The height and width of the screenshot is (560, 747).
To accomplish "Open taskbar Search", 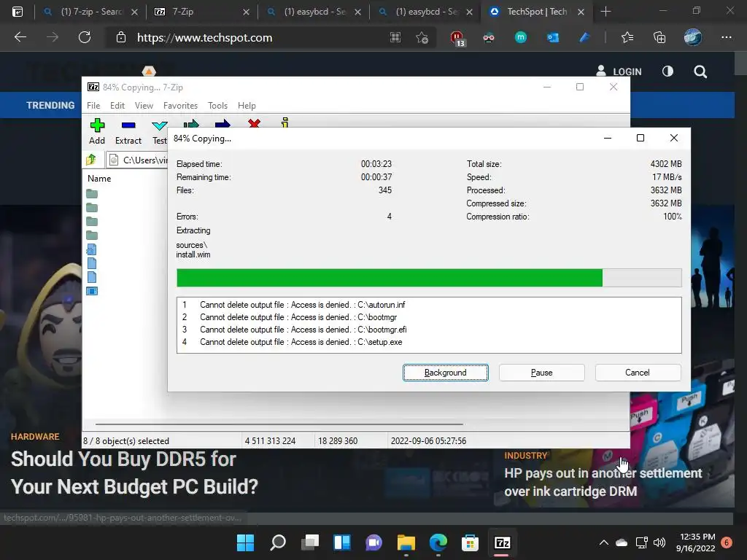I will tap(278, 542).
